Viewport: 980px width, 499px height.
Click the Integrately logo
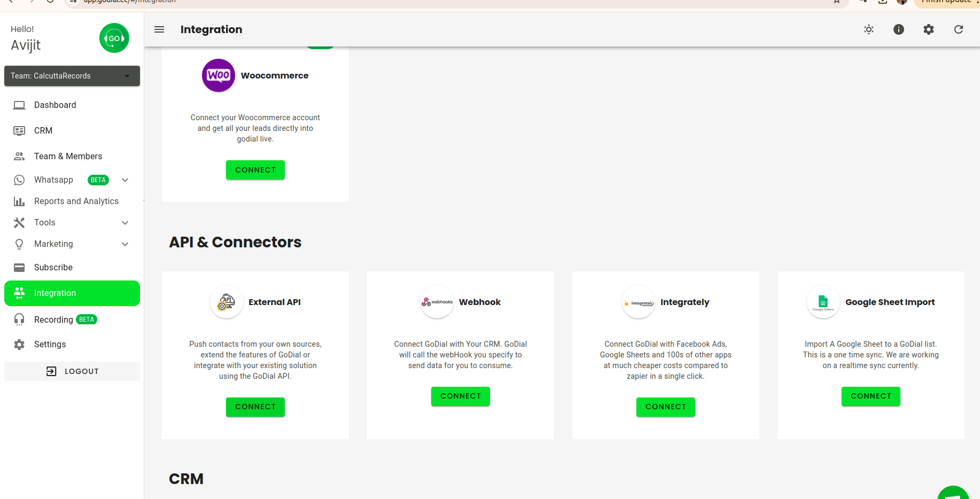[639, 302]
